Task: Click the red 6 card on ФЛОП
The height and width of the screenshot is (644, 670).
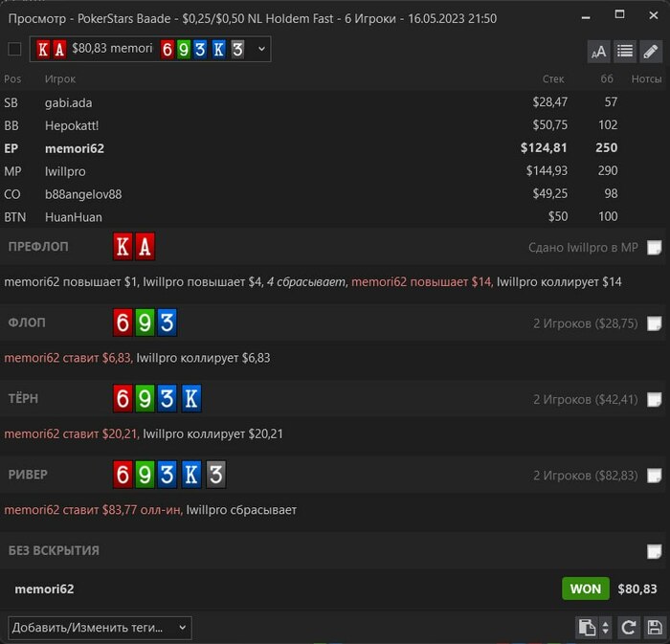Action: (123, 322)
